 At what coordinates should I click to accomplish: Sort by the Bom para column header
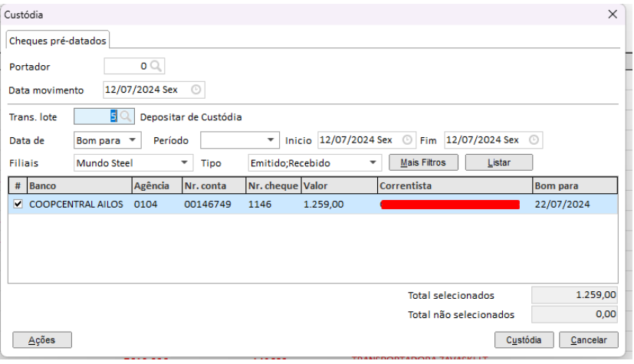click(575, 186)
